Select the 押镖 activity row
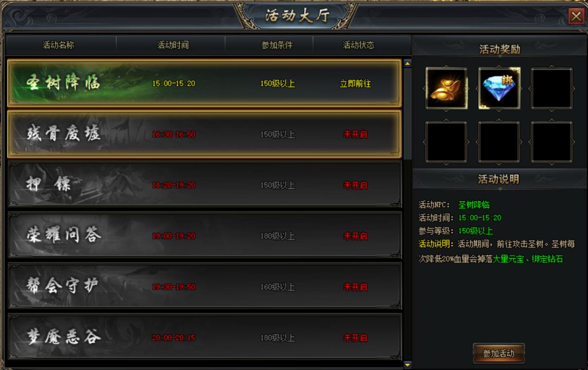Screen dimensions: 588x370 [x=204, y=185]
